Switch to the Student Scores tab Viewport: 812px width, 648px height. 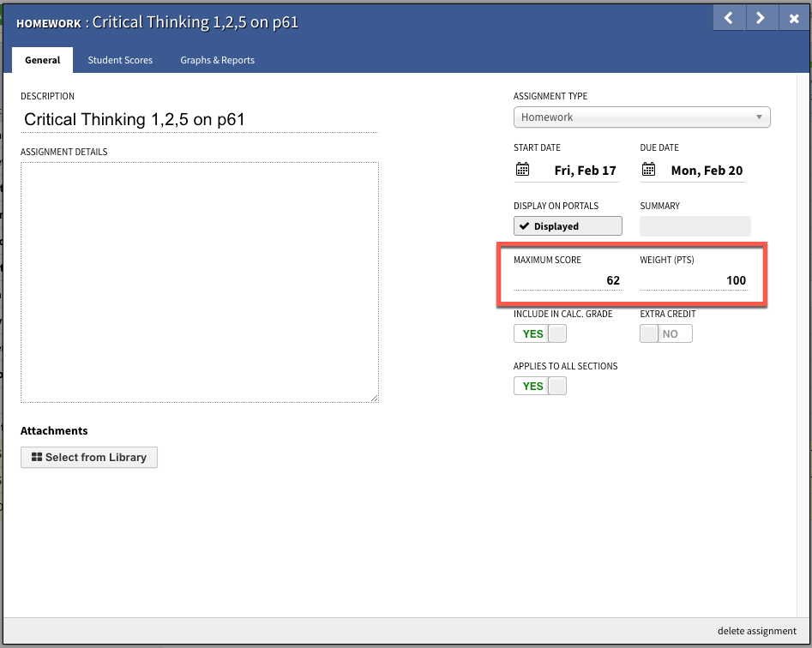point(120,60)
